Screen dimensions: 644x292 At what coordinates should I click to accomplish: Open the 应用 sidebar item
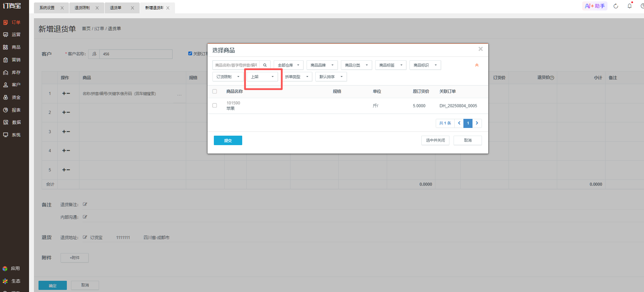[x=11, y=269]
